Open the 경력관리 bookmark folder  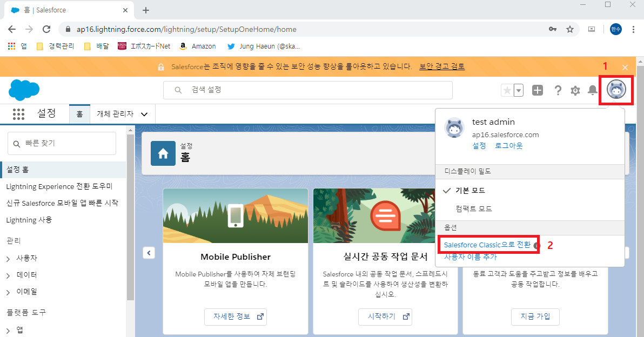[x=55, y=46]
